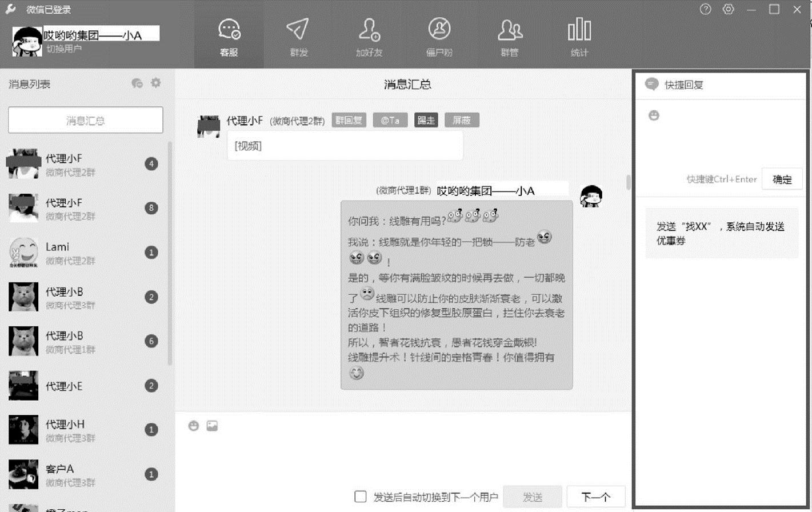Select 代理小B in 微商代理3群
This screenshot has width=812, height=512.
click(85, 297)
